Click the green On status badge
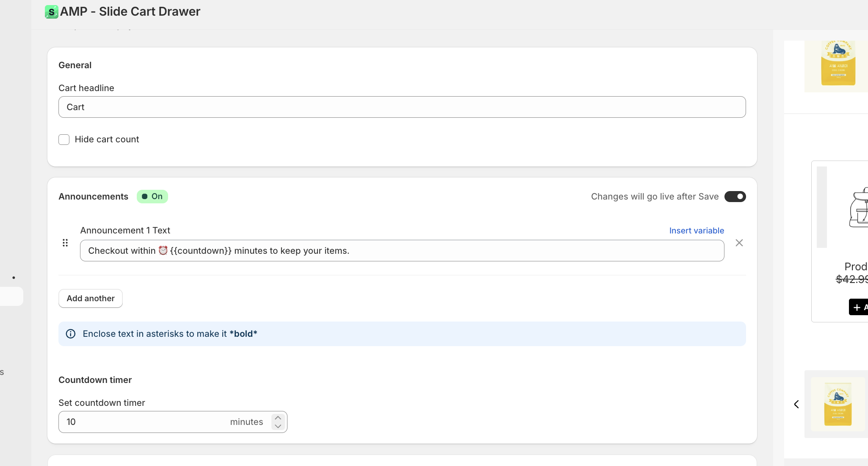Viewport: 868px width, 466px height. tap(152, 197)
